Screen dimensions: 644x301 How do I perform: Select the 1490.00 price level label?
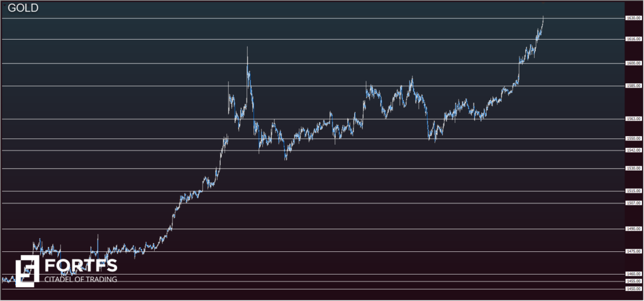point(633,229)
